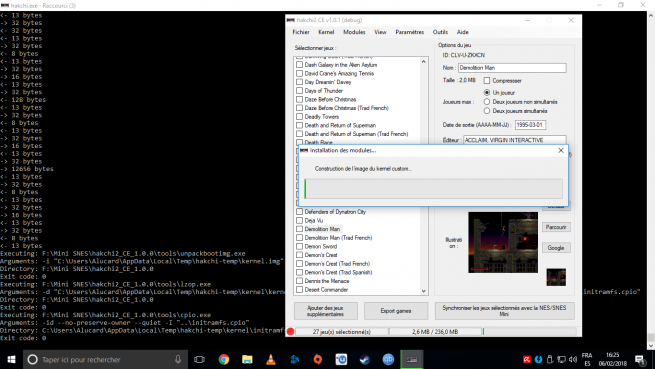Open the Task View icon
This screenshot has height=369, width=655.
point(200,359)
